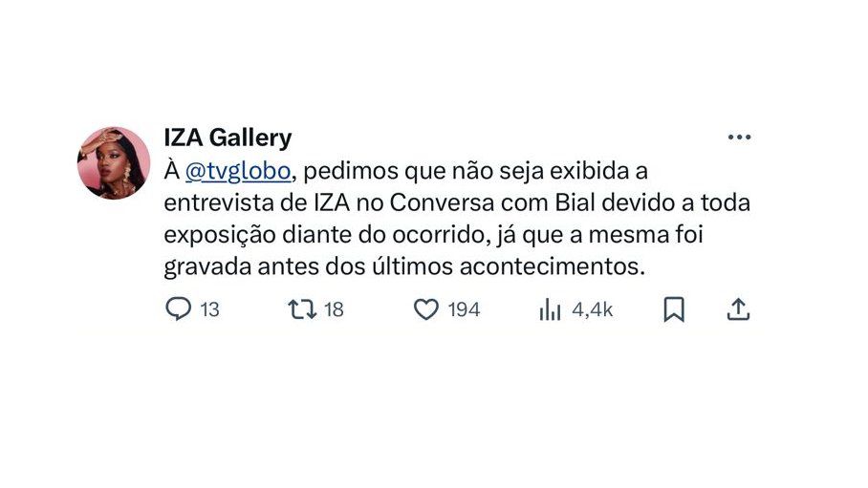Like the IZA Gallery tweet with the heart icon

(425, 309)
